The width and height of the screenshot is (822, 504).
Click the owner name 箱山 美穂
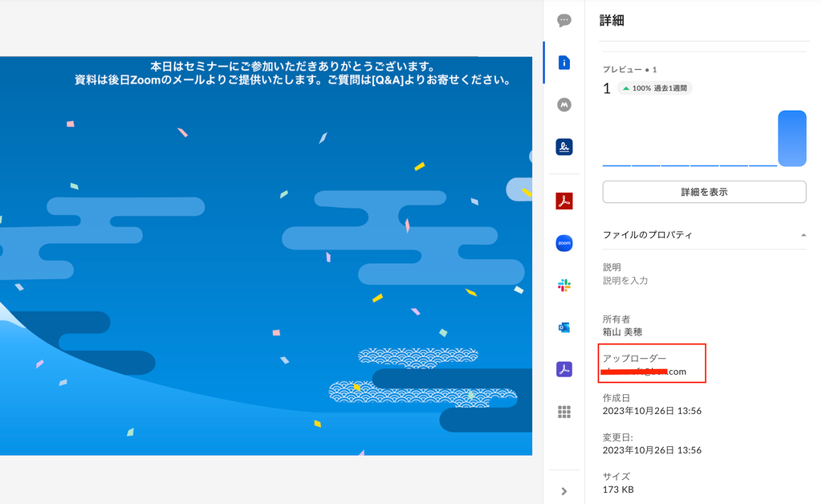coord(623,331)
